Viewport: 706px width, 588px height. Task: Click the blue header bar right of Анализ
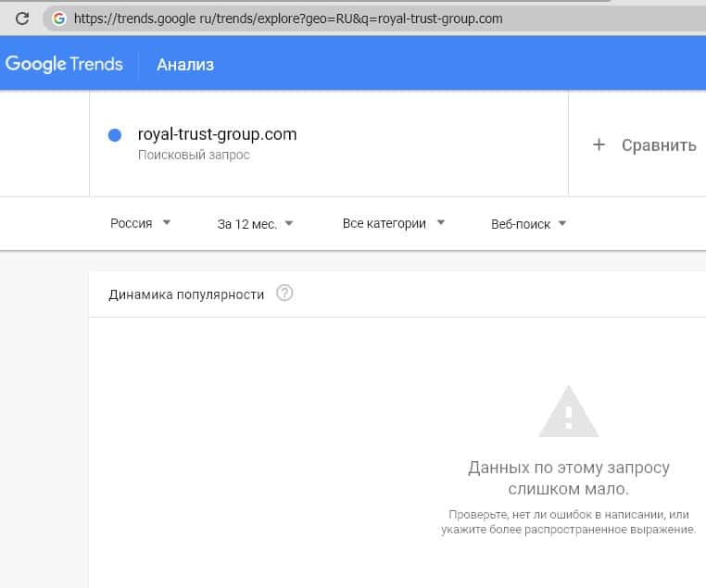[463, 64]
